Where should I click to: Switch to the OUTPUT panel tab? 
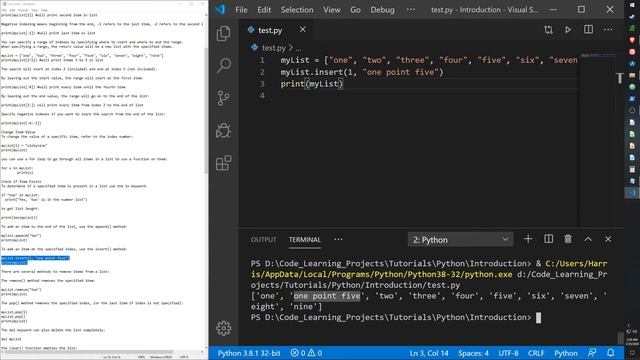(263, 240)
